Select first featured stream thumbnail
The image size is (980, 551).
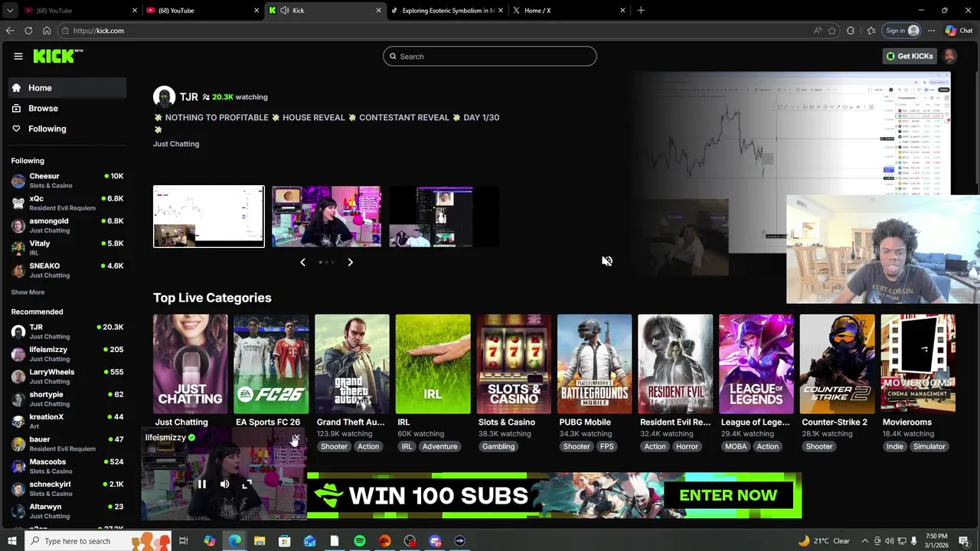[x=209, y=217]
